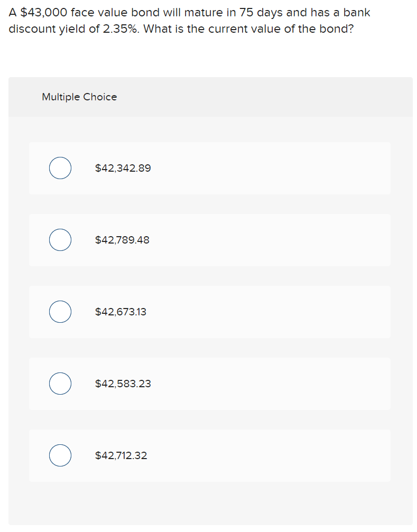Image resolution: width=417 pixels, height=532 pixels.
Task: Click empty area of fourth answer card
Action: pyautogui.click(x=272, y=384)
